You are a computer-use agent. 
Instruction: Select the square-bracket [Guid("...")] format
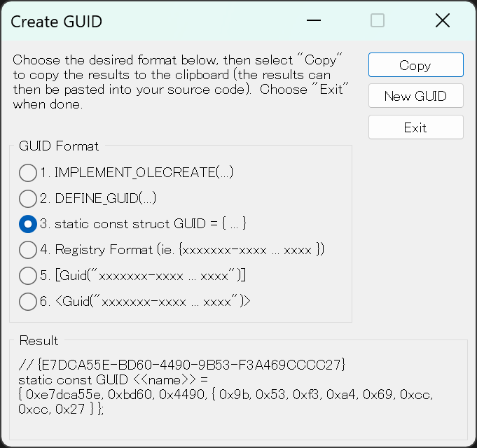coord(28,275)
